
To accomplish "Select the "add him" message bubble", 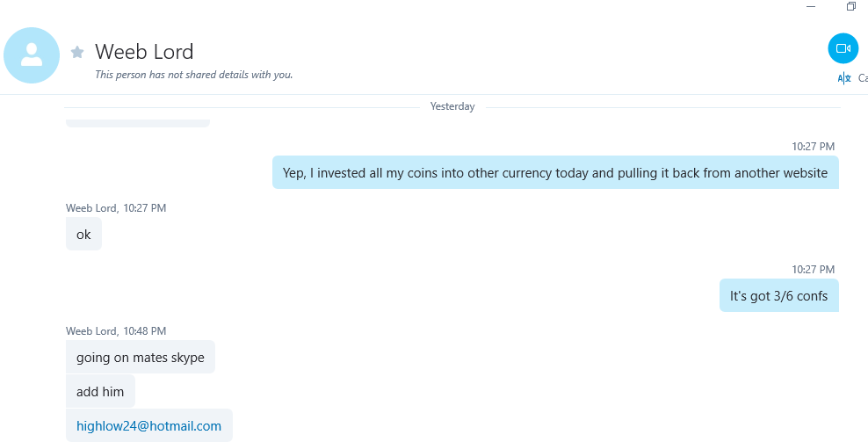I will click(100, 391).
